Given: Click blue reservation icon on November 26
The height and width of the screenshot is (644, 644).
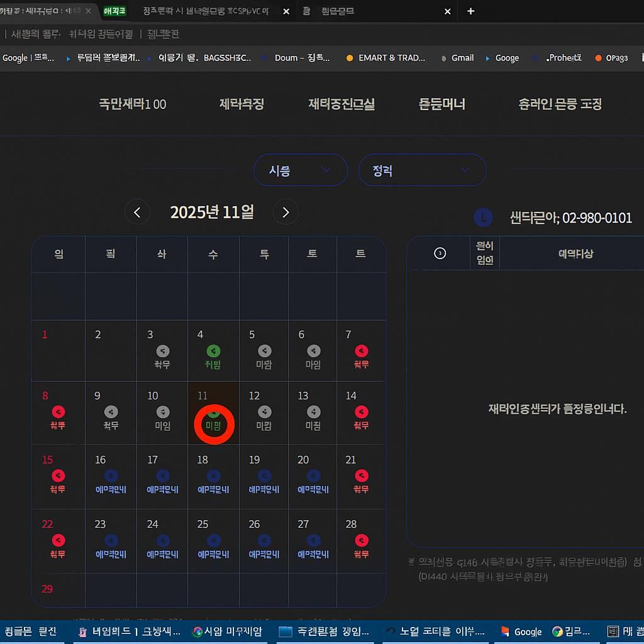Looking at the screenshot, I should point(265,540).
